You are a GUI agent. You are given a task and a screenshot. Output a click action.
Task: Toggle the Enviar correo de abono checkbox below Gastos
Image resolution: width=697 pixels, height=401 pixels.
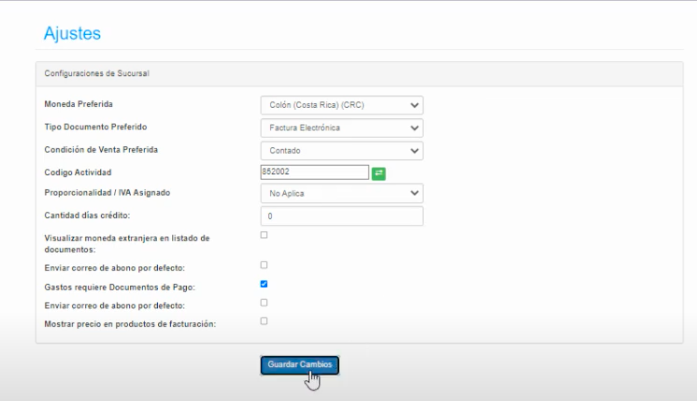coord(264,303)
